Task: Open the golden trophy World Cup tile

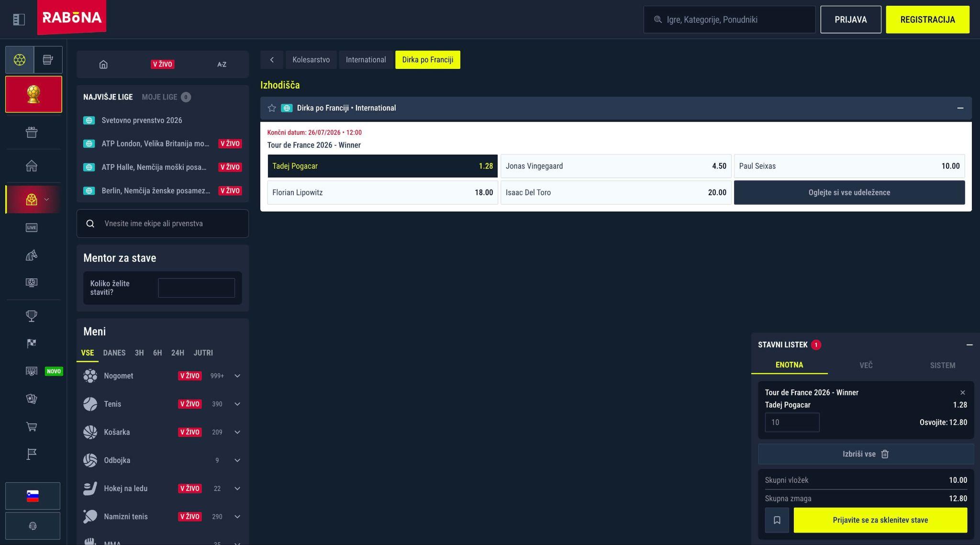Action: tap(33, 94)
